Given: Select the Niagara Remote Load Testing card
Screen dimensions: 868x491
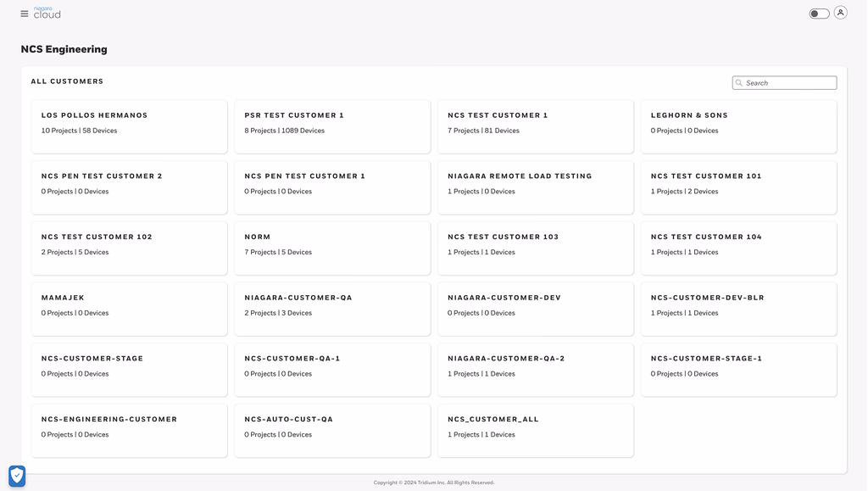Looking at the screenshot, I should coord(536,187).
